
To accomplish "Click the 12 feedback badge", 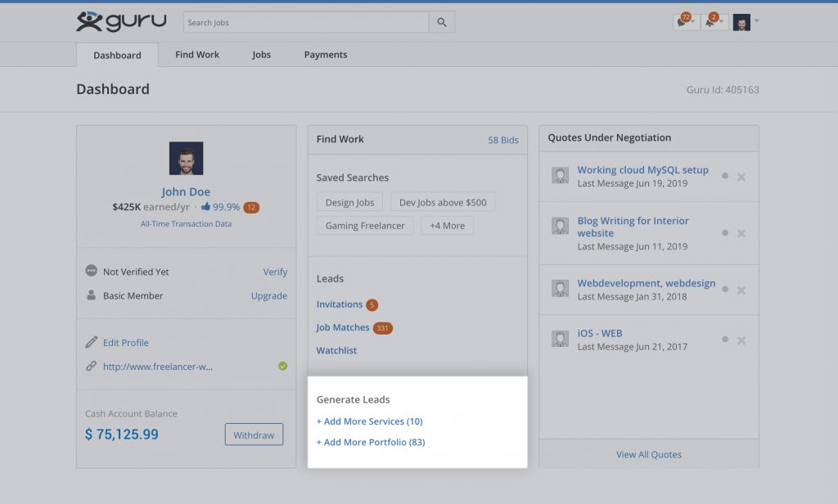I will pos(251,207).
